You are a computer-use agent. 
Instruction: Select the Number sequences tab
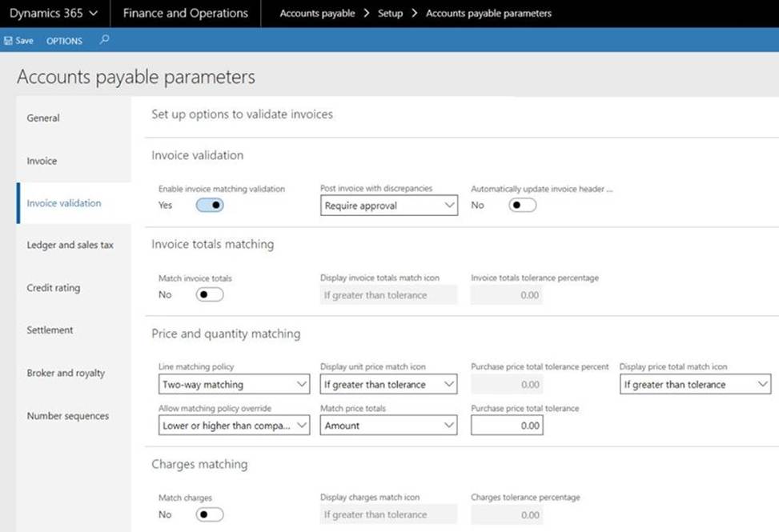coord(67,416)
